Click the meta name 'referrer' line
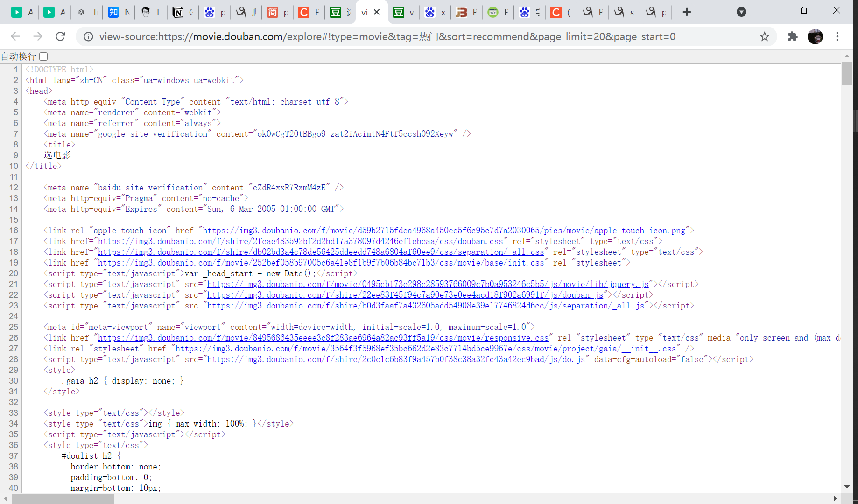 (x=133, y=123)
